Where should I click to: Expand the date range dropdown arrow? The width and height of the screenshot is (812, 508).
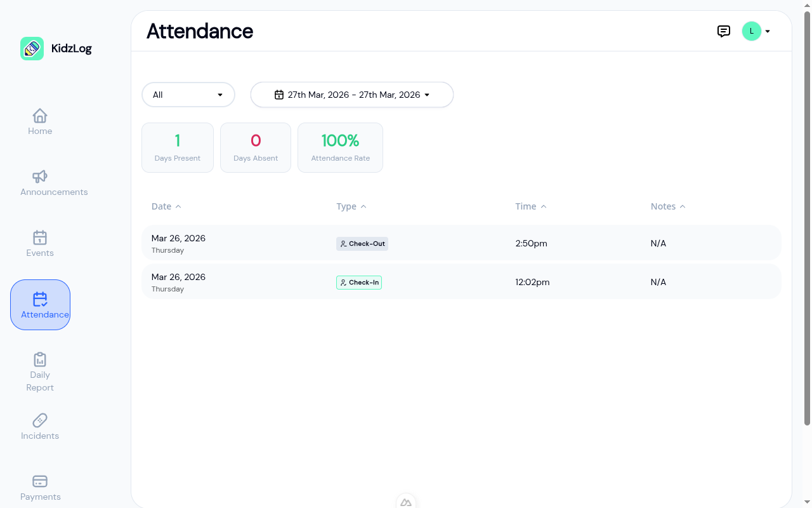[427, 95]
